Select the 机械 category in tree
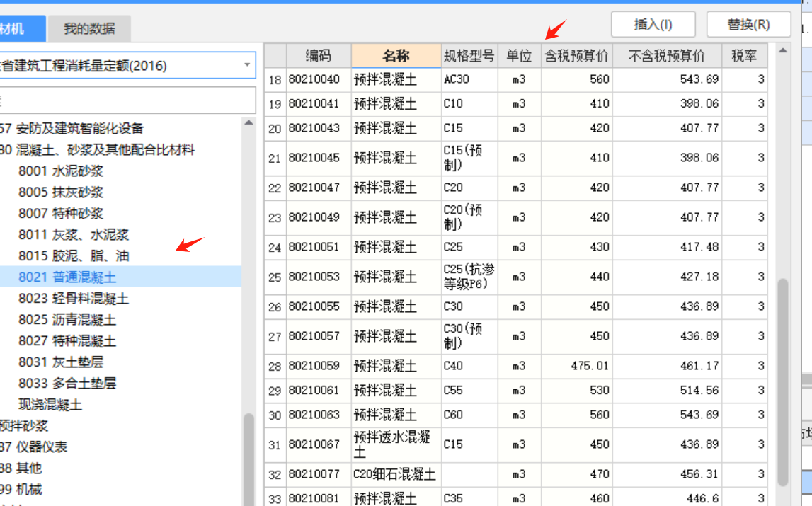Image resolution: width=812 pixels, height=506 pixels. point(21,490)
